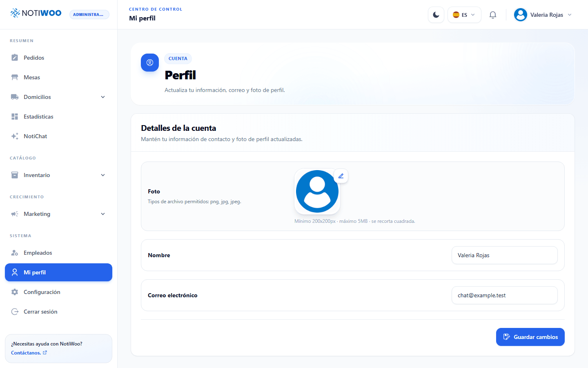The image size is (588, 368).
Task: Click the CUENTA tag
Action: (x=178, y=58)
